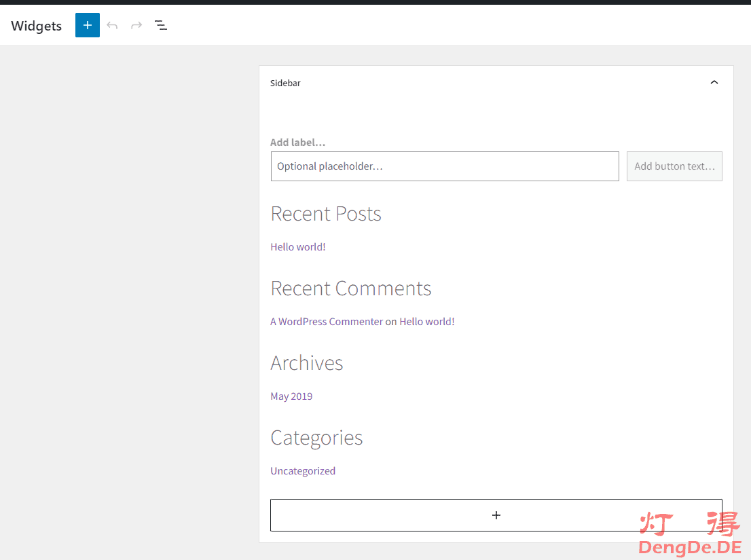Image resolution: width=751 pixels, height=560 pixels.
Task: Click the Widgets page title
Action: [37, 26]
